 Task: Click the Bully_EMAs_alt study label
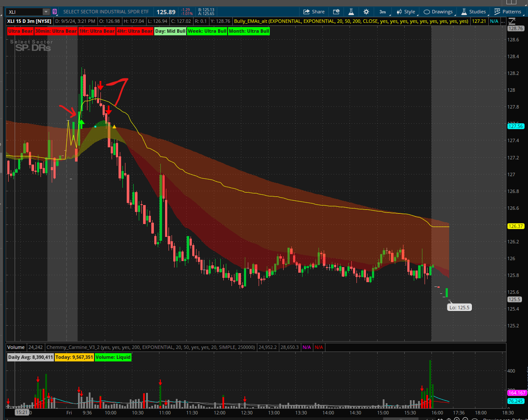point(351,21)
